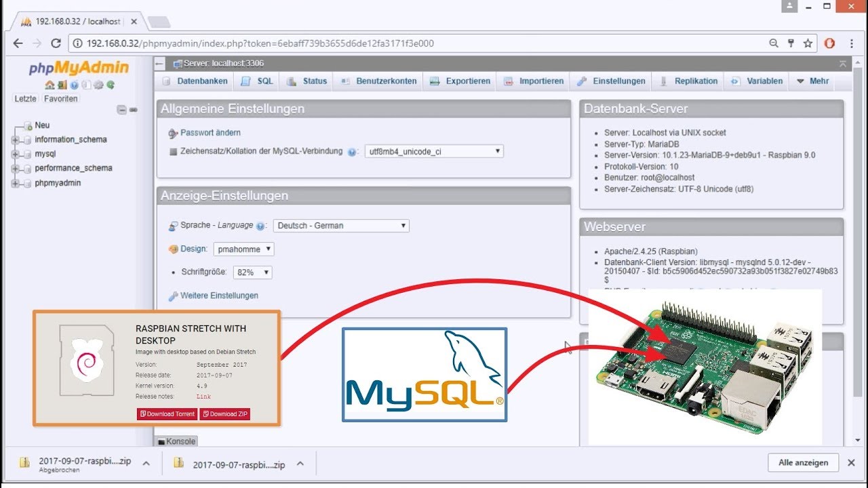The image size is (868, 488).
Task: Open help icon next to collation label
Action: tap(352, 152)
